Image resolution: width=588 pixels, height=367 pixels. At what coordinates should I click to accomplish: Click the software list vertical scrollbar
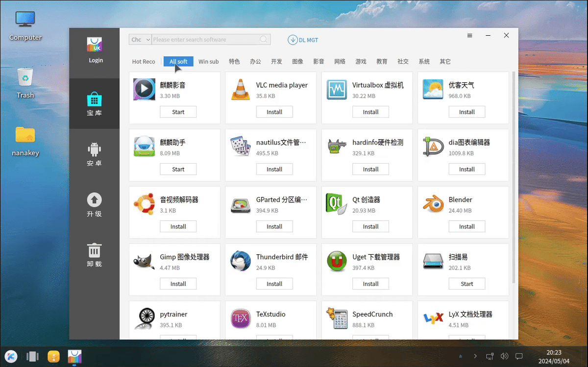(x=514, y=177)
